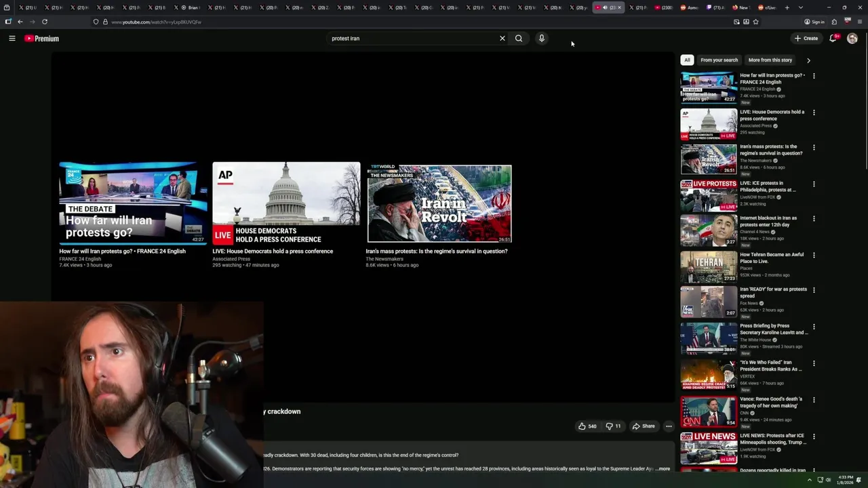Open the browser tab list dropdown
Viewport: 868px width, 488px height.
click(x=801, y=7)
